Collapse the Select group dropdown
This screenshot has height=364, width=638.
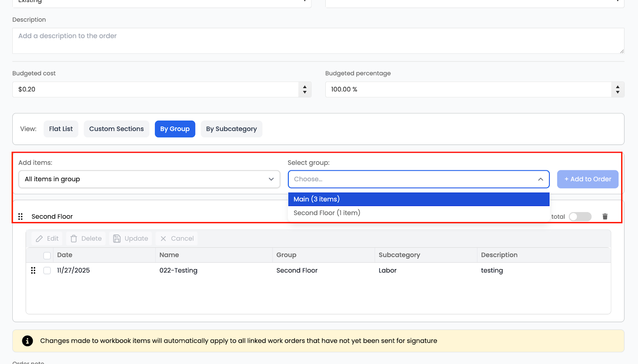(540, 179)
